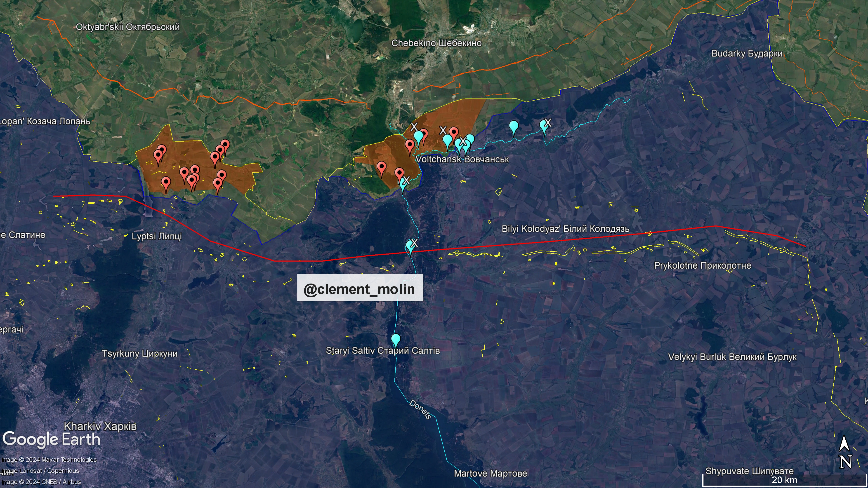Click the Image © 2024 Maxar Technologies attribution
The image size is (868, 488).
tap(49, 460)
